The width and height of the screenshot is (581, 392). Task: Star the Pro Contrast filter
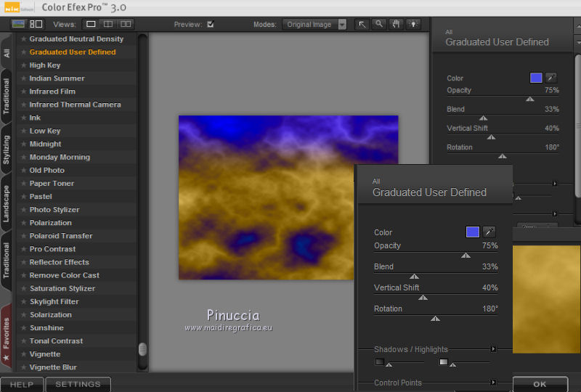pyautogui.click(x=23, y=249)
